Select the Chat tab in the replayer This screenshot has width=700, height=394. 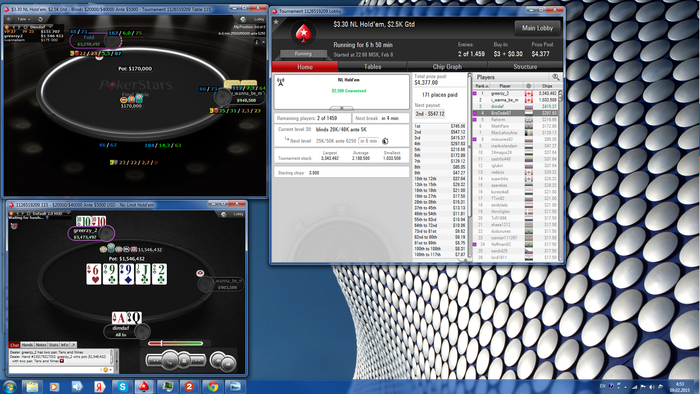(x=14, y=345)
